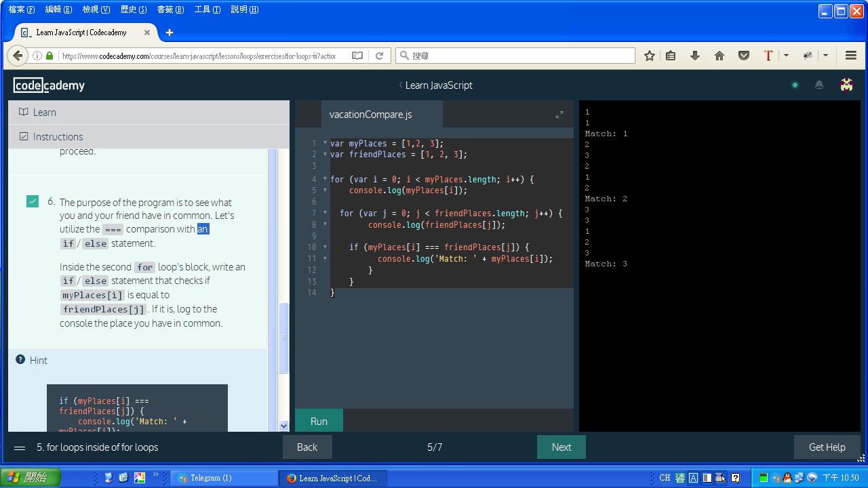Screen dimensions: 868x488
Task: Go to previous exercise with Back
Action: tap(307, 447)
